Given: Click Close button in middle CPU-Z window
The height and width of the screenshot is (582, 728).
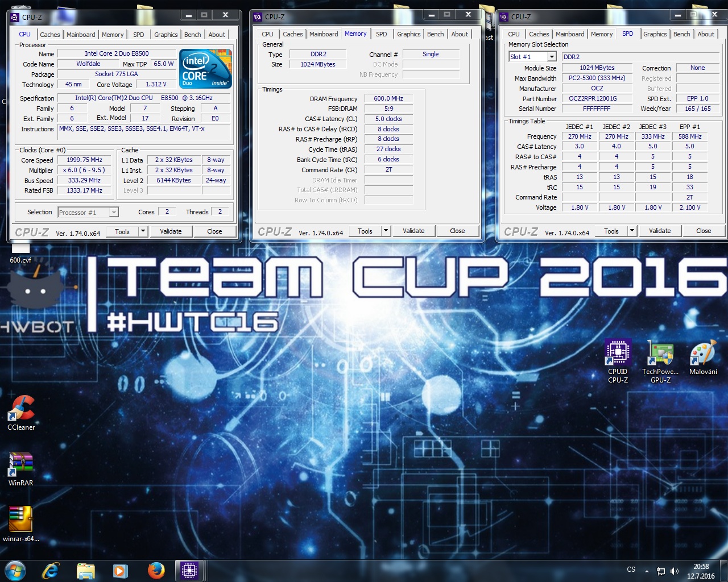Looking at the screenshot, I should [x=457, y=231].
